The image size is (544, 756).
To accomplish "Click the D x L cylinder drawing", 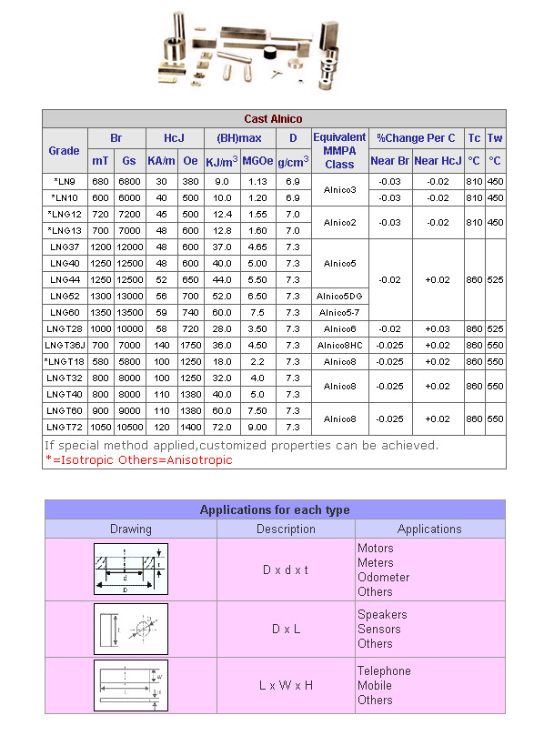I will tap(131, 629).
